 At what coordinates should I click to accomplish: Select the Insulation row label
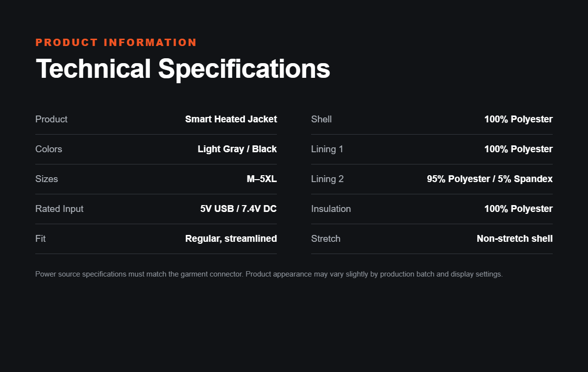click(331, 209)
